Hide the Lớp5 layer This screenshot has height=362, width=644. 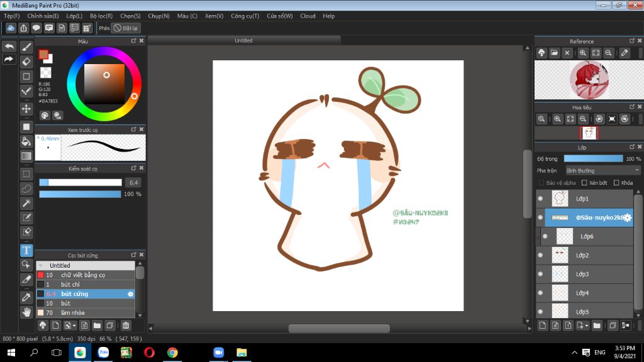coord(540,312)
